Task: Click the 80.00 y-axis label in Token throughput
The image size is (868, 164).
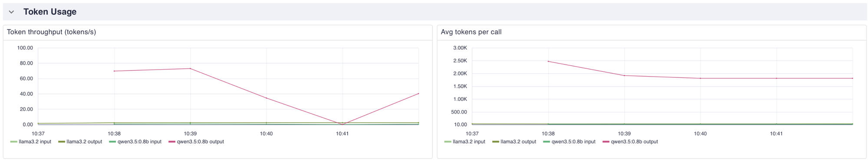Action: [x=26, y=64]
